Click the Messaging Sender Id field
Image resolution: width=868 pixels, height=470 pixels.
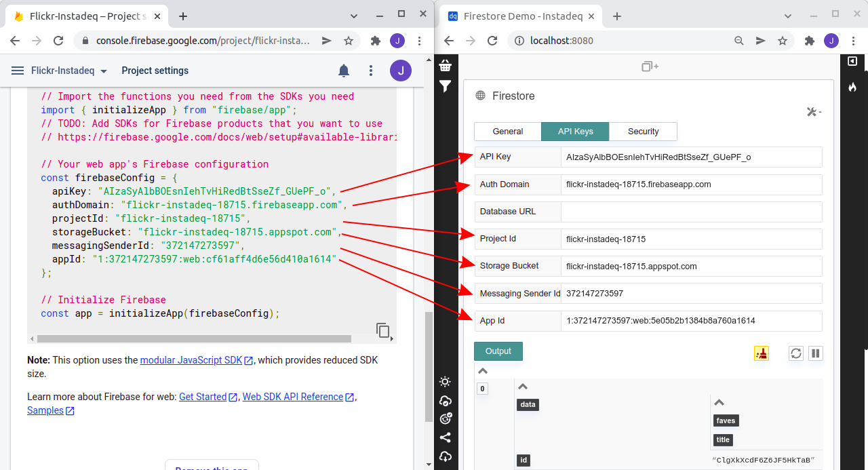[692, 294]
